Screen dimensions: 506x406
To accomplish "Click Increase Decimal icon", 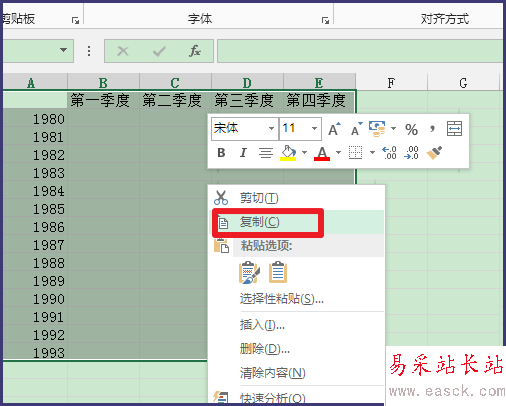I will [389, 153].
